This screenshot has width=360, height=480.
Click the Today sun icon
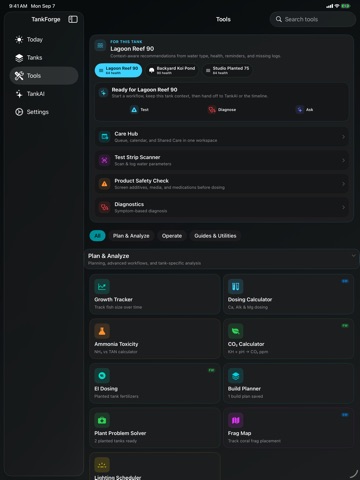pyautogui.click(x=19, y=40)
